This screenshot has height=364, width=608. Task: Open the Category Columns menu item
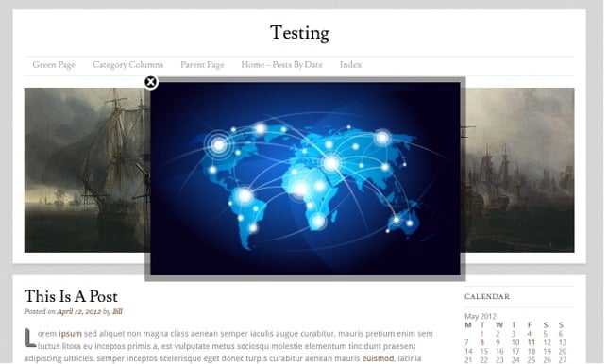pos(128,65)
